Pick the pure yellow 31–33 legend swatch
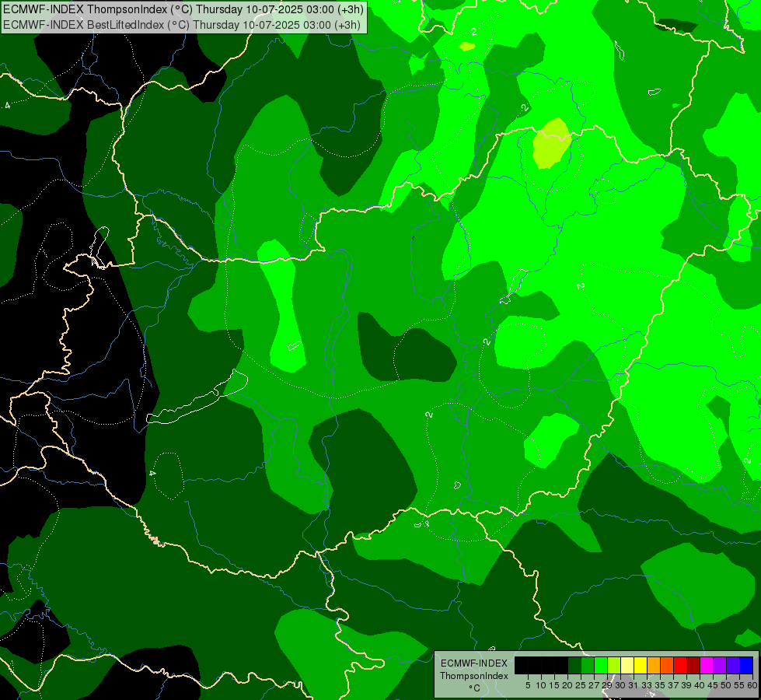This screenshot has height=700, width=761. pos(641,665)
